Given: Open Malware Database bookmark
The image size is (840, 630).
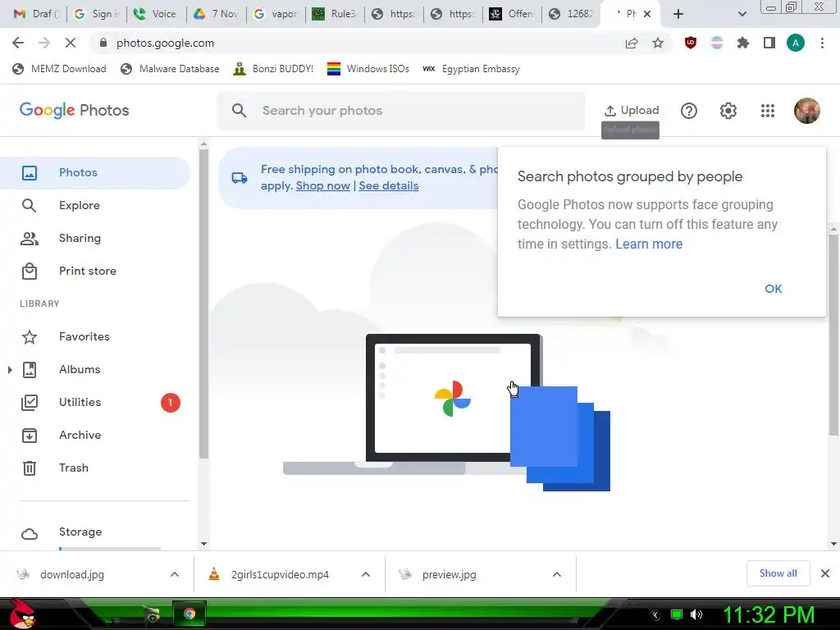Looking at the screenshot, I should [170, 69].
